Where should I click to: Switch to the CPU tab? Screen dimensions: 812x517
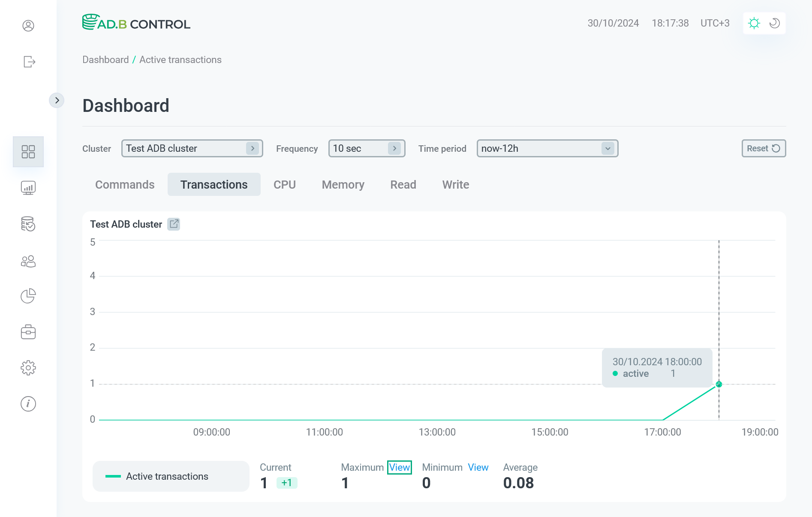tap(285, 184)
